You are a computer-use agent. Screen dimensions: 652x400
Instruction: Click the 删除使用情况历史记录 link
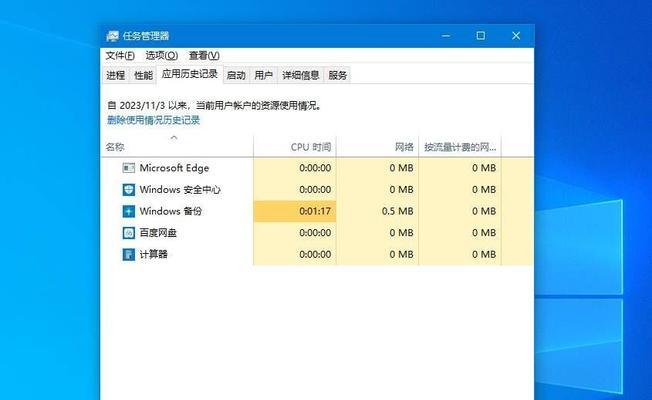(x=153, y=120)
